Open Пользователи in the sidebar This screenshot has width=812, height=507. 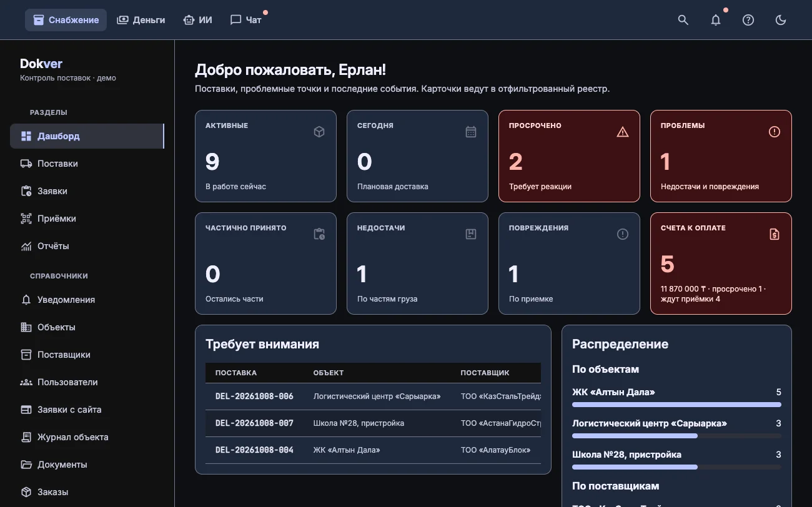[x=87, y=382]
